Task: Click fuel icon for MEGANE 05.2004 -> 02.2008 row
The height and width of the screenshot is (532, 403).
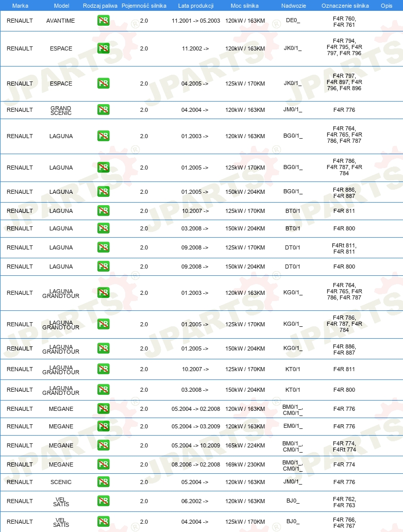Action: 104,409
